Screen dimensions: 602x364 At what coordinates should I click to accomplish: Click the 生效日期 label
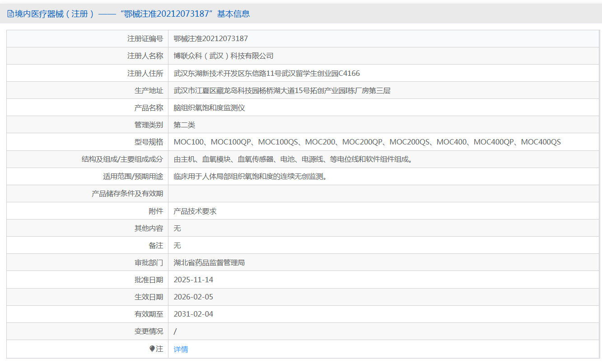coord(149,297)
